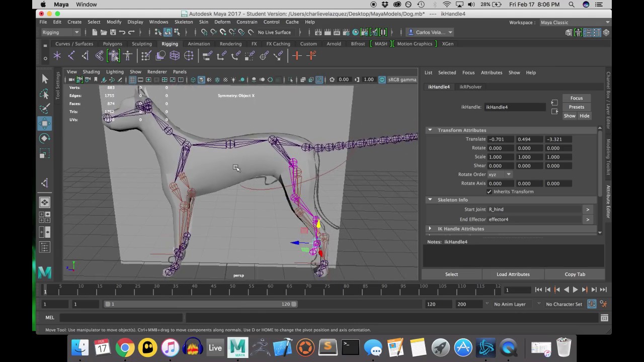Viewport: 644px width, 362px height.
Task: Toggle Select by Hierarchy mode icon
Action: click(x=158, y=32)
